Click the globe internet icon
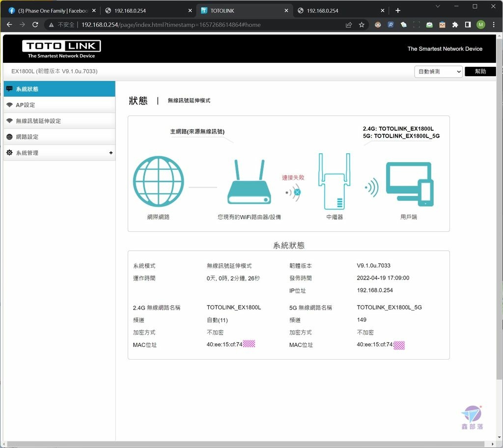This screenshot has height=448, width=503. pos(159,181)
